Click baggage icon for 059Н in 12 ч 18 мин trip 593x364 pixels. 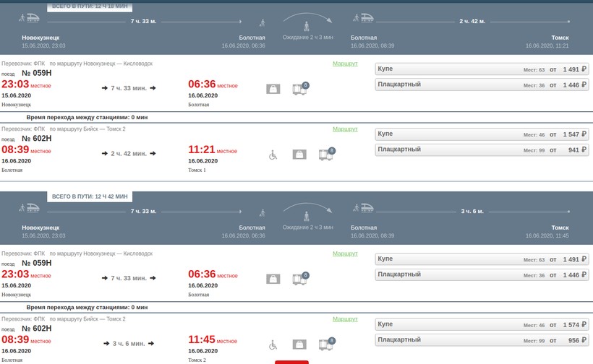pyautogui.click(x=273, y=89)
